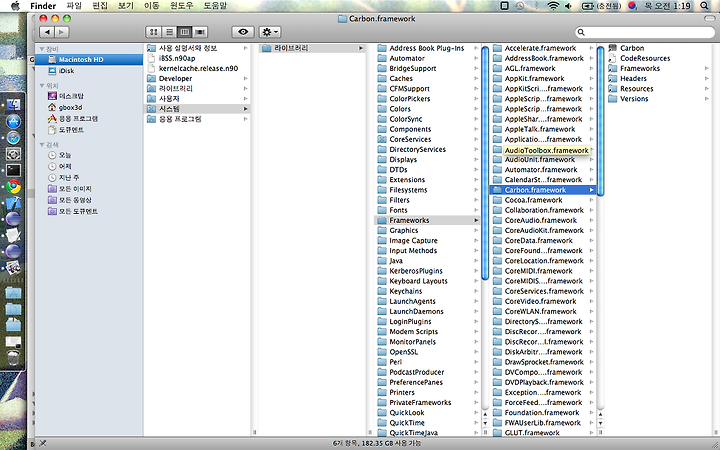Focus the Finder search field
The image size is (720, 450).
[x=645, y=32]
